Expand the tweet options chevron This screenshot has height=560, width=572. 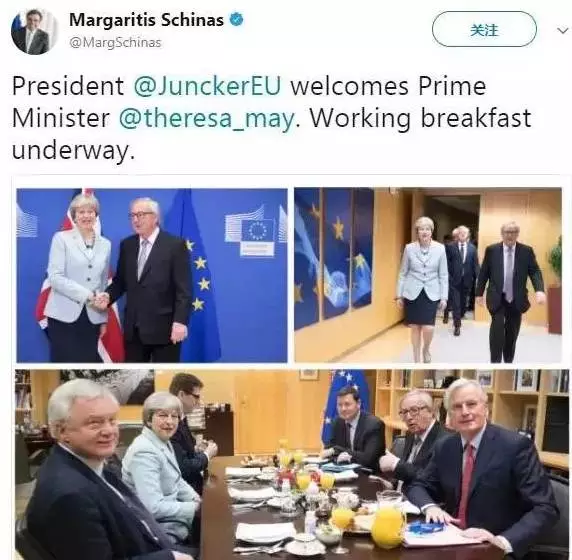563,30
